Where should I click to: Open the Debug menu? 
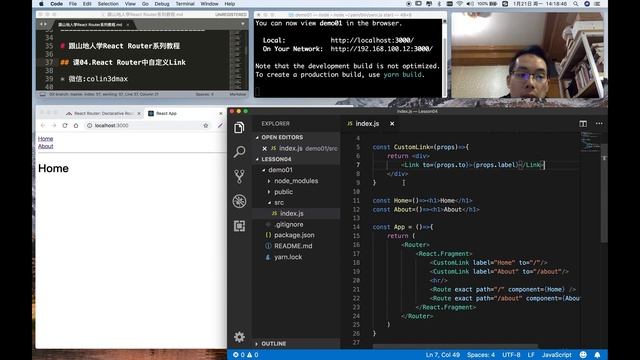click(162, 4)
